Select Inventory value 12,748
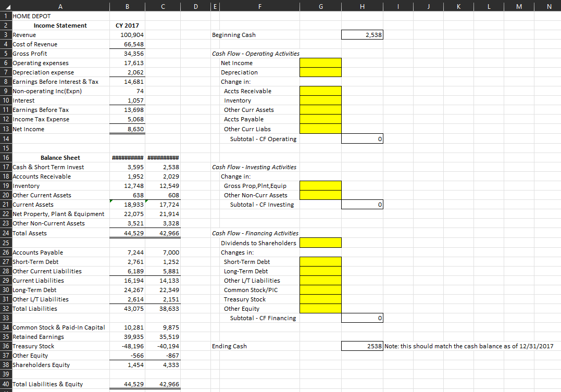 click(x=128, y=186)
